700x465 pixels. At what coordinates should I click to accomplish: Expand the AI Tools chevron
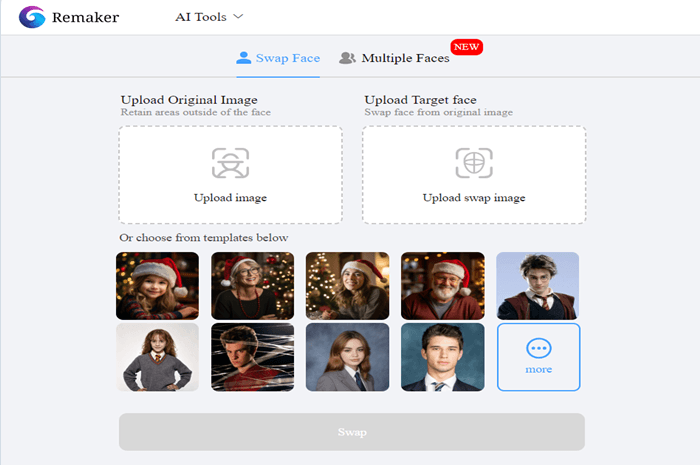[x=238, y=17]
